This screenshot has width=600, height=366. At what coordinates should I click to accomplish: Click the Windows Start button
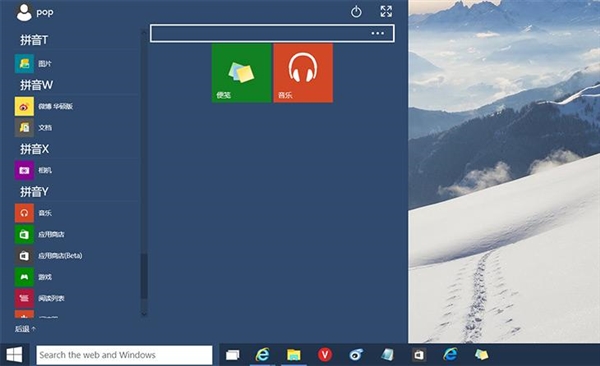[15, 355]
